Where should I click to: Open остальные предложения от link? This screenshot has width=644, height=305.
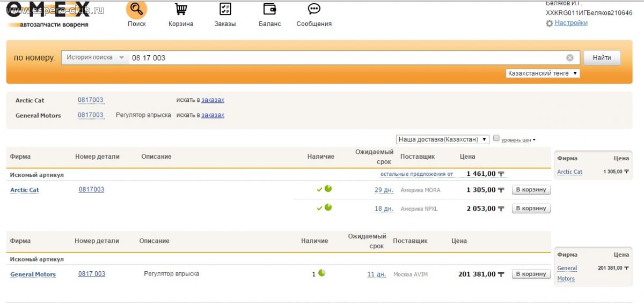pos(416,174)
